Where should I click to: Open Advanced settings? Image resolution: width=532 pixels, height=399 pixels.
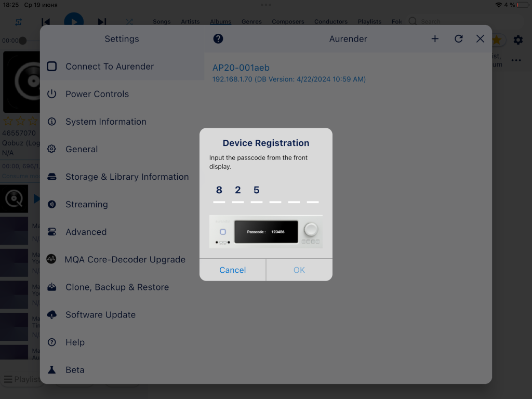click(122, 232)
